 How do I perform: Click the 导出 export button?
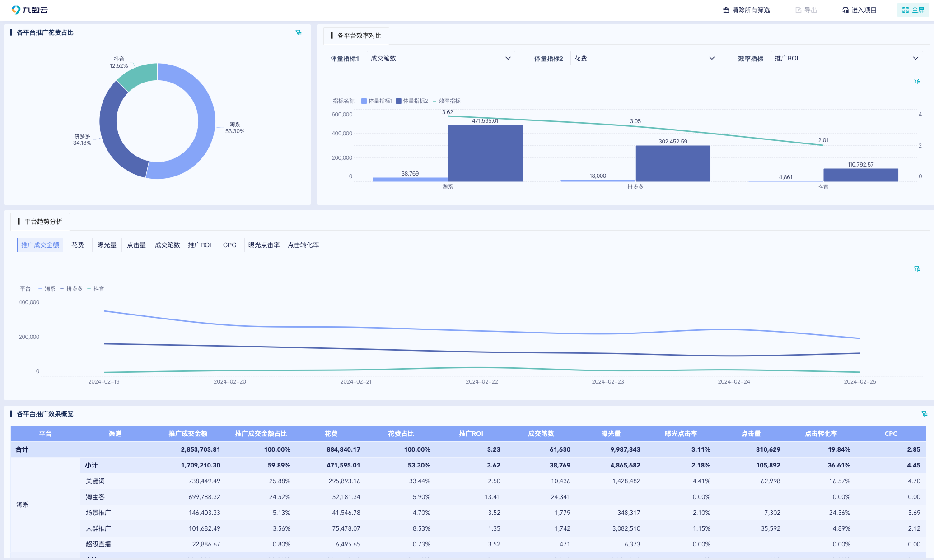(806, 10)
